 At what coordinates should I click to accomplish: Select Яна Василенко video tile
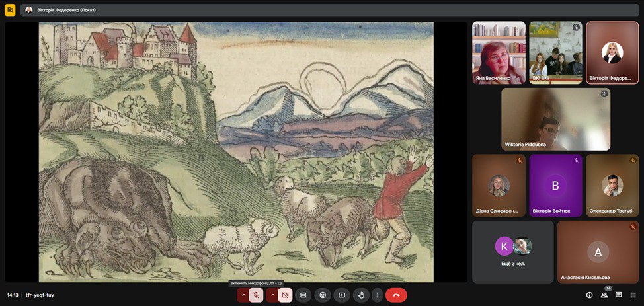click(x=499, y=53)
